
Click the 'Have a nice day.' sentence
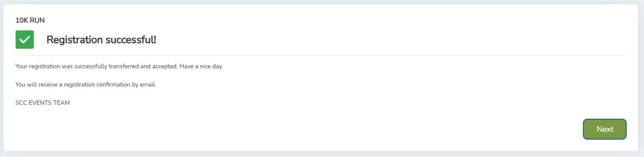pos(201,66)
